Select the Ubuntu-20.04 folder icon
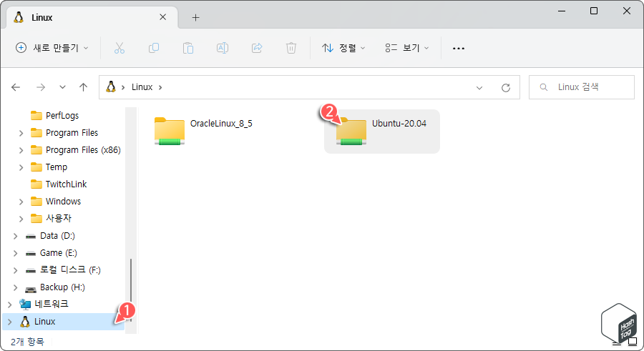This screenshot has height=351, width=644. 351,132
